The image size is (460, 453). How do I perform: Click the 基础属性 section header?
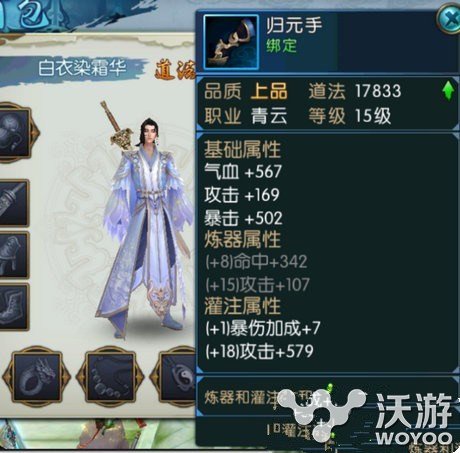coord(242,149)
